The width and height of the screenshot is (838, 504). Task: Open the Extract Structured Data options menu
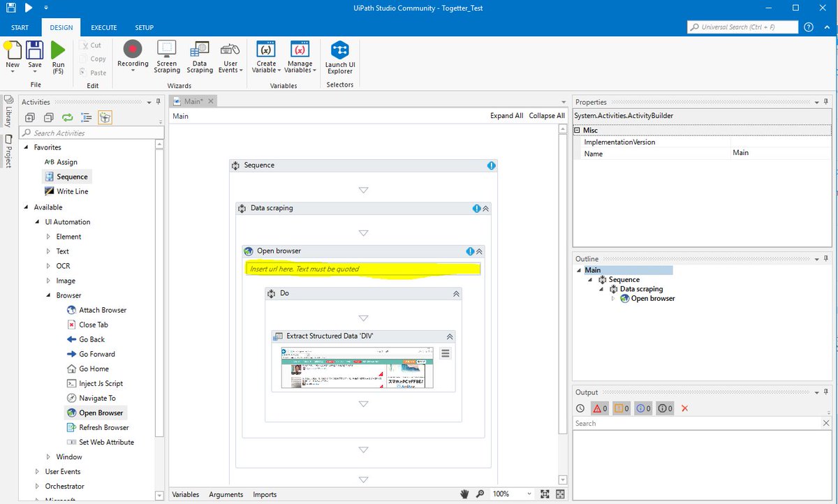pyautogui.click(x=446, y=353)
